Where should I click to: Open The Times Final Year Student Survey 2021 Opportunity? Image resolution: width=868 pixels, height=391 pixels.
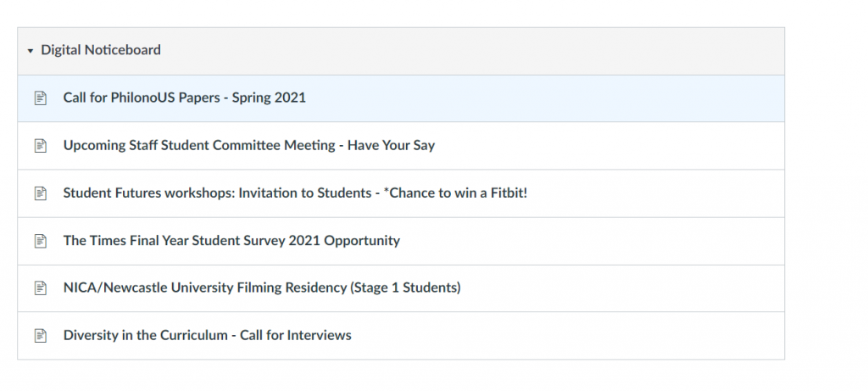231,240
